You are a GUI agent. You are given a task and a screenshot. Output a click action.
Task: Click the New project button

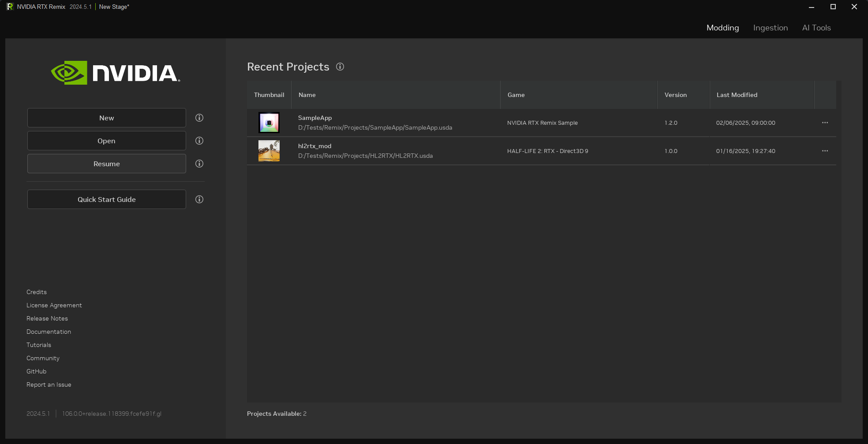coord(107,118)
